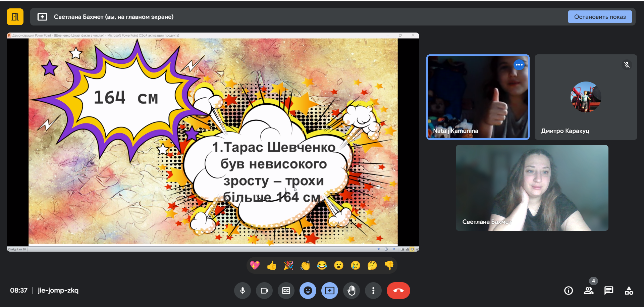Click the present screen icon

click(x=330, y=291)
